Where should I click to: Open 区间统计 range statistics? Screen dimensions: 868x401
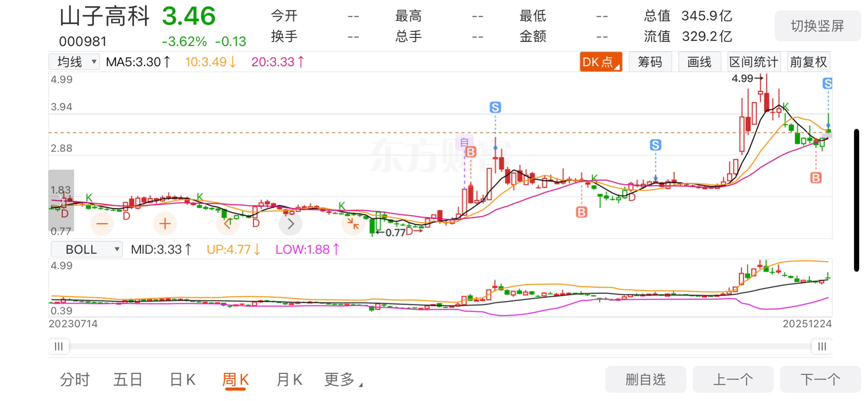click(x=754, y=62)
